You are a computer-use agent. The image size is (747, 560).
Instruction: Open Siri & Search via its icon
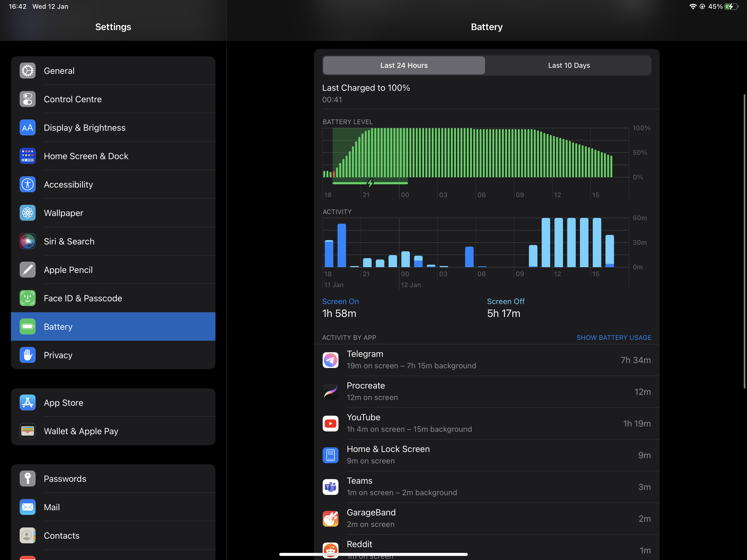click(x=28, y=241)
